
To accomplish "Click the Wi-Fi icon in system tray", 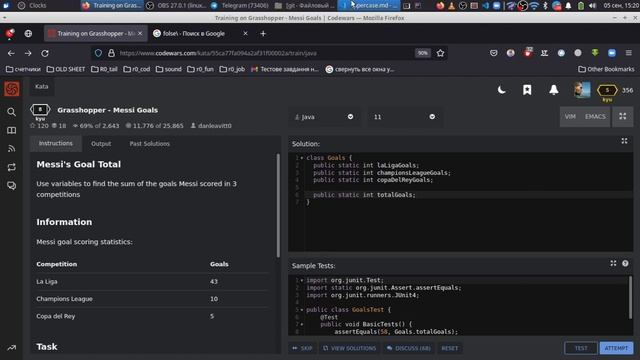I will coord(534,6).
